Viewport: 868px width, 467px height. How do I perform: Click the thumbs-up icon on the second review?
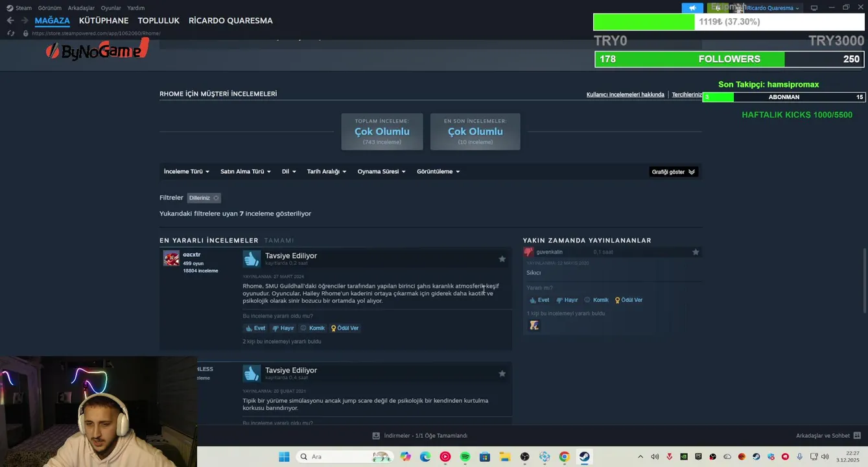tap(252, 373)
